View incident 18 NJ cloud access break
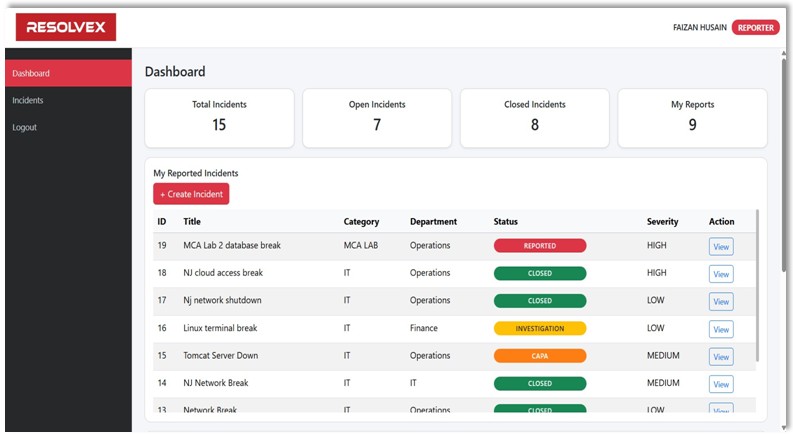 pyautogui.click(x=721, y=274)
